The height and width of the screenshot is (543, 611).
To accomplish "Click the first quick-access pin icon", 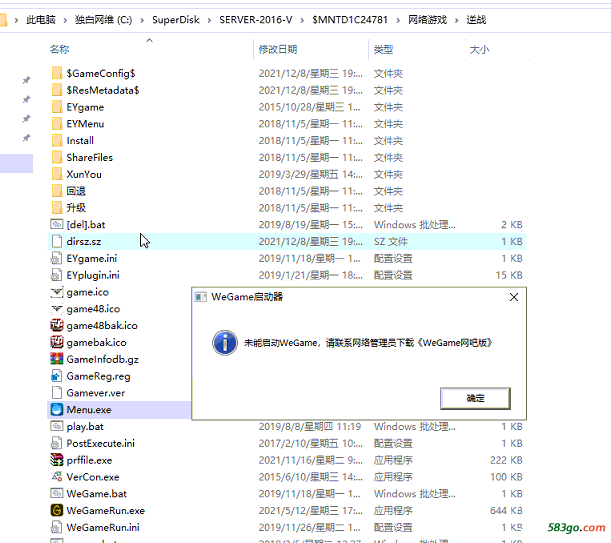I will click(x=26, y=80).
